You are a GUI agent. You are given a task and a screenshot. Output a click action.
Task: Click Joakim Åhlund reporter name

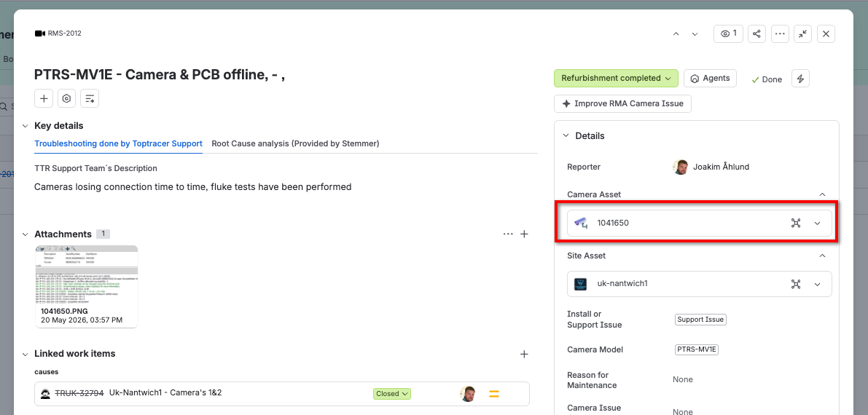721,167
